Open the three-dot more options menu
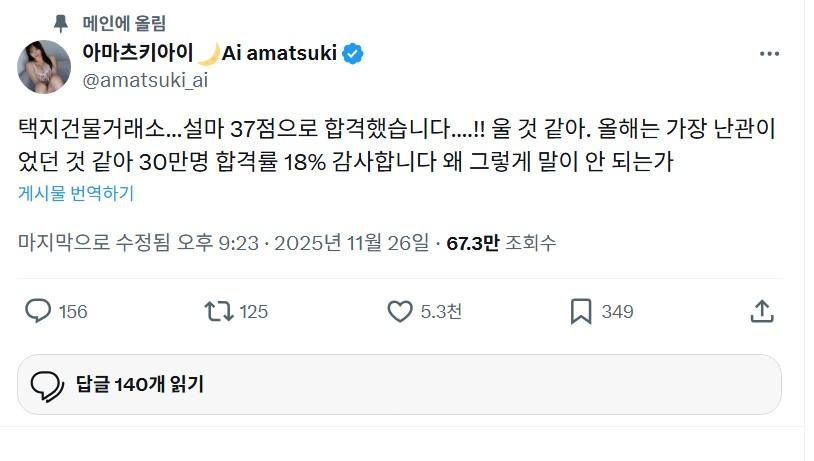The image size is (814, 461). click(x=769, y=54)
